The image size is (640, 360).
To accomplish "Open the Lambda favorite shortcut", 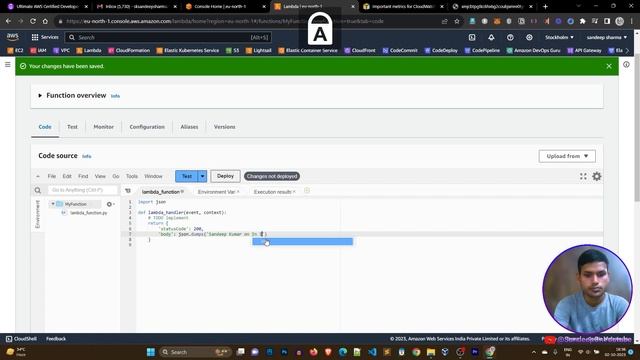I will pyautogui.click(x=89, y=51).
